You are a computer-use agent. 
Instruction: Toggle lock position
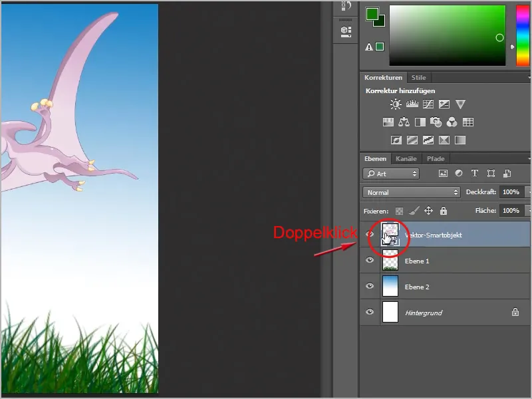tap(428, 211)
